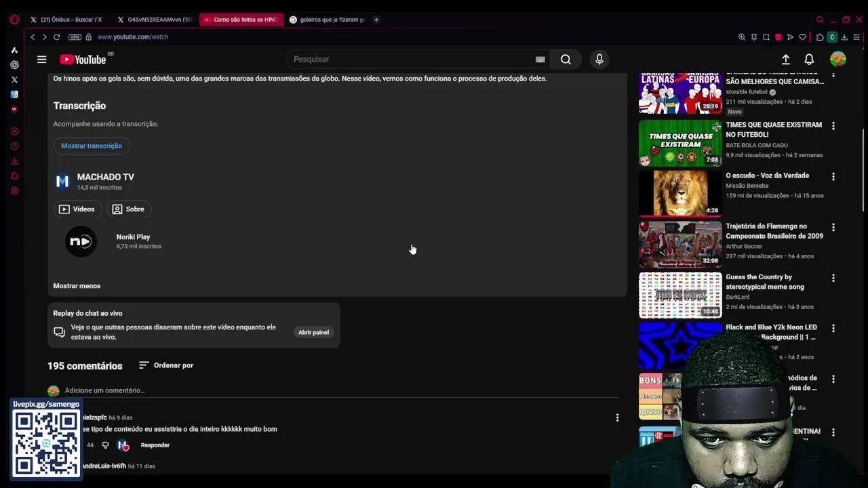Open YouTube notifications bell

pos(809,60)
